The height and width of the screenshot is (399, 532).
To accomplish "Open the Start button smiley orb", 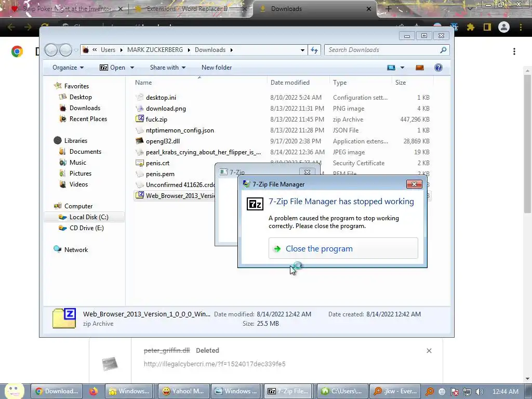I will click(x=14, y=391).
